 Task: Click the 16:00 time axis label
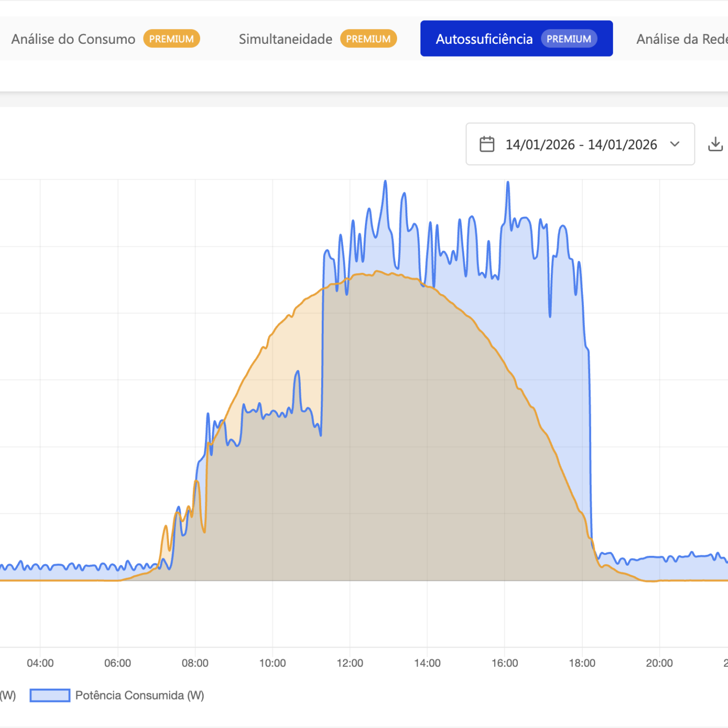coord(505,663)
